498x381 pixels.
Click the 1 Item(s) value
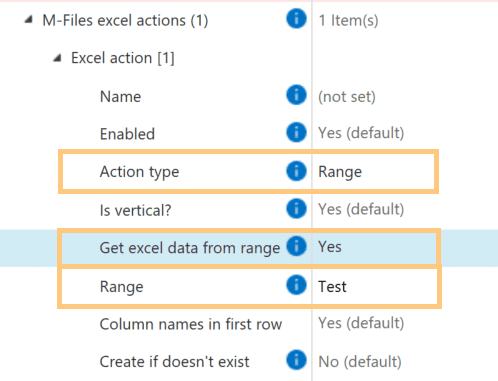pos(348,21)
